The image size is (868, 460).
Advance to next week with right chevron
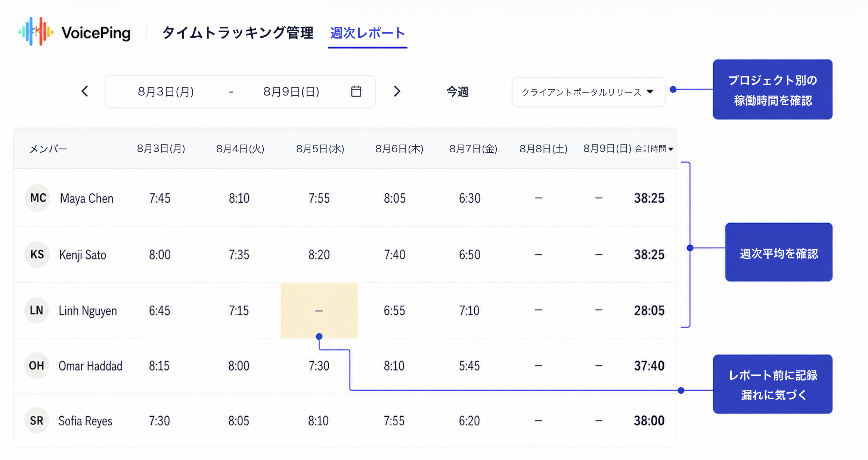tap(397, 91)
